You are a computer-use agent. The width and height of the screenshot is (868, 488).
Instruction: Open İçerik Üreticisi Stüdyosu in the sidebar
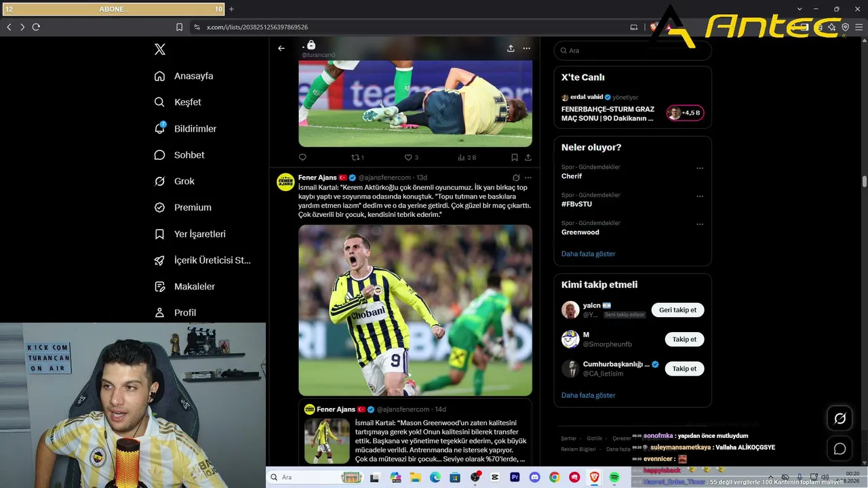[202, 260]
